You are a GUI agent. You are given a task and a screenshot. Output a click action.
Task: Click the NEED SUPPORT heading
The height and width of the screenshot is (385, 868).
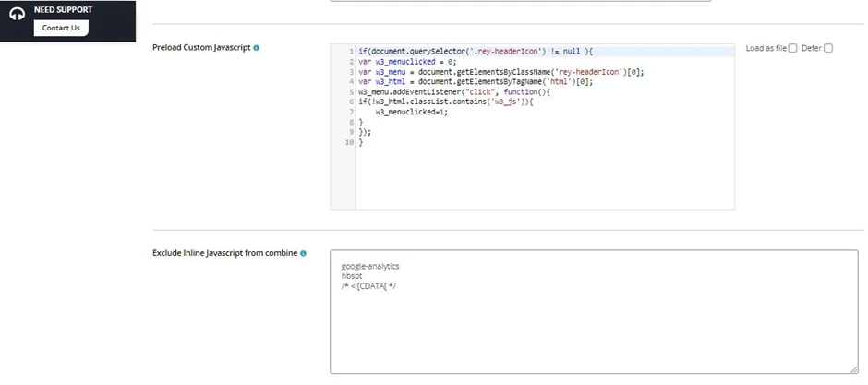pyautogui.click(x=63, y=10)
